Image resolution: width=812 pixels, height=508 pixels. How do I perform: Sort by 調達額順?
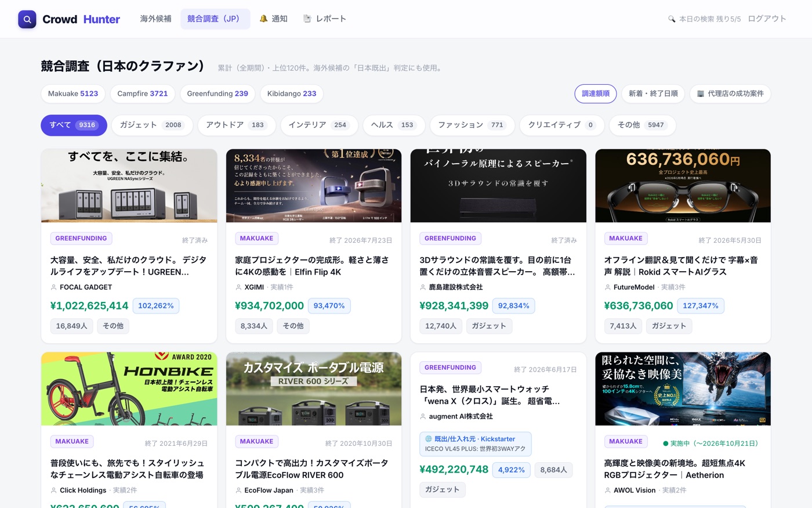click(x=596, y=93)
